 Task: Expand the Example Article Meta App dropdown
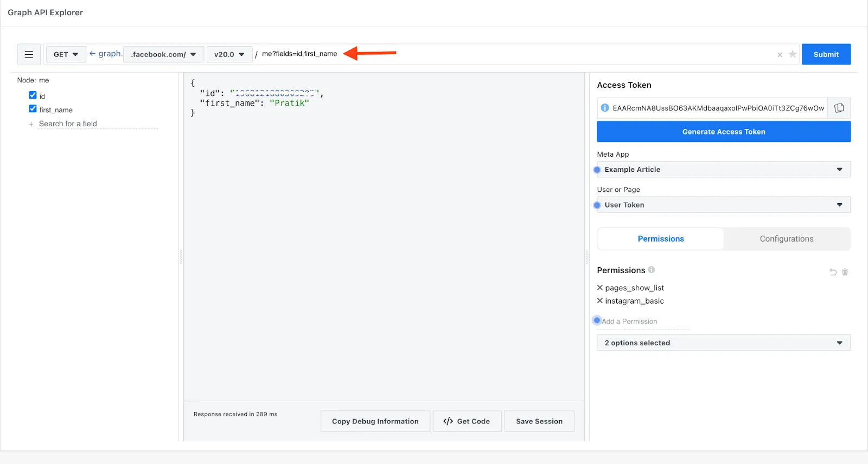tap(724, 170)
